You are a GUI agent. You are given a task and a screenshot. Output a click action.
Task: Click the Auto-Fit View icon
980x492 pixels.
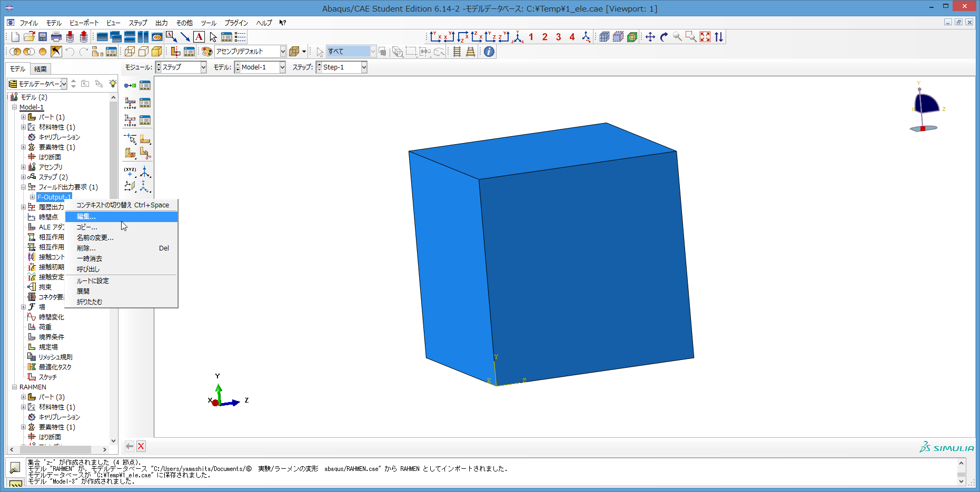(705, 37)
